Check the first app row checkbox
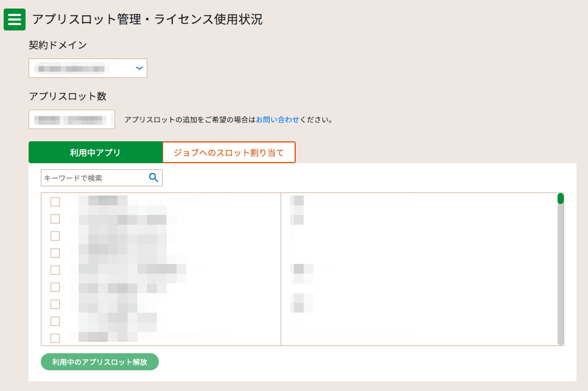The height and width of the screenshot is (391, 588). pos(55,202)
